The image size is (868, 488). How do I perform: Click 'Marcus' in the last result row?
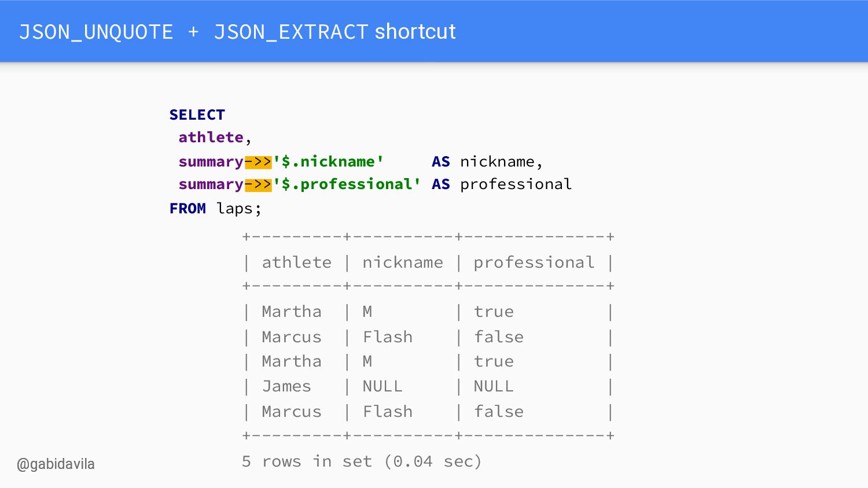[292, 412]
